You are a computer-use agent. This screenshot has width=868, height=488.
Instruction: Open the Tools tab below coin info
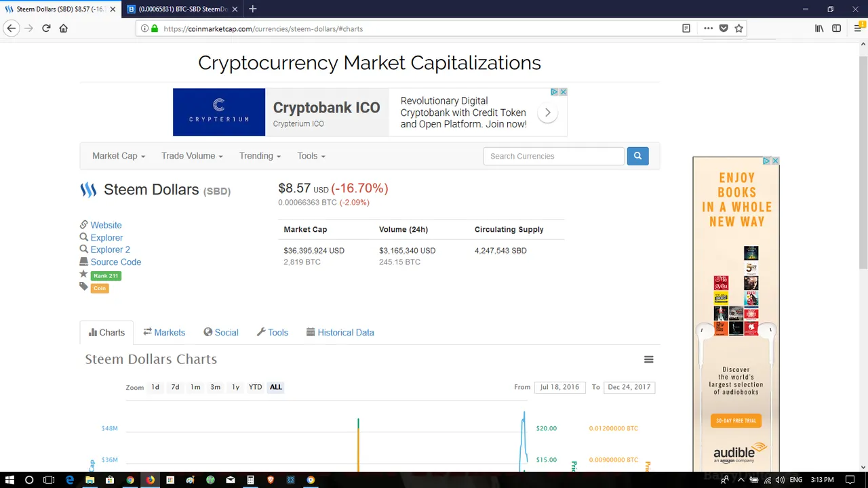click(273, 333)
